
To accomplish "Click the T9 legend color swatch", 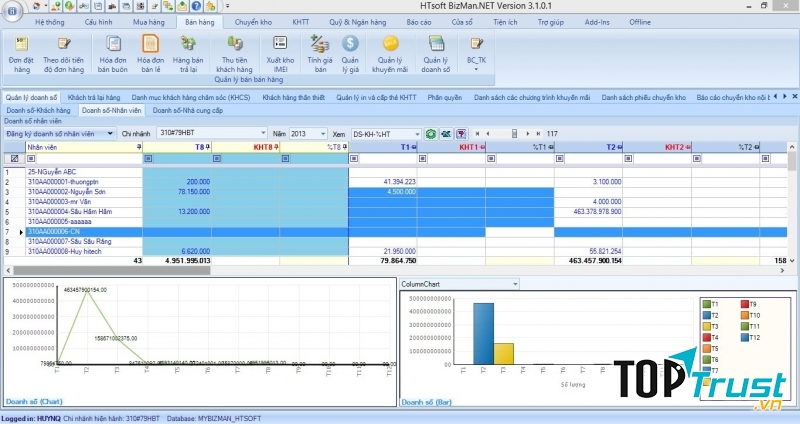I will tap(745, 304).
